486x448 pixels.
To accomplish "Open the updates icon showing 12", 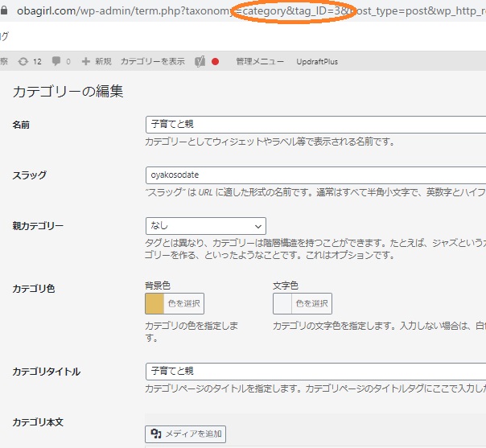I will [x=23, y=61].
